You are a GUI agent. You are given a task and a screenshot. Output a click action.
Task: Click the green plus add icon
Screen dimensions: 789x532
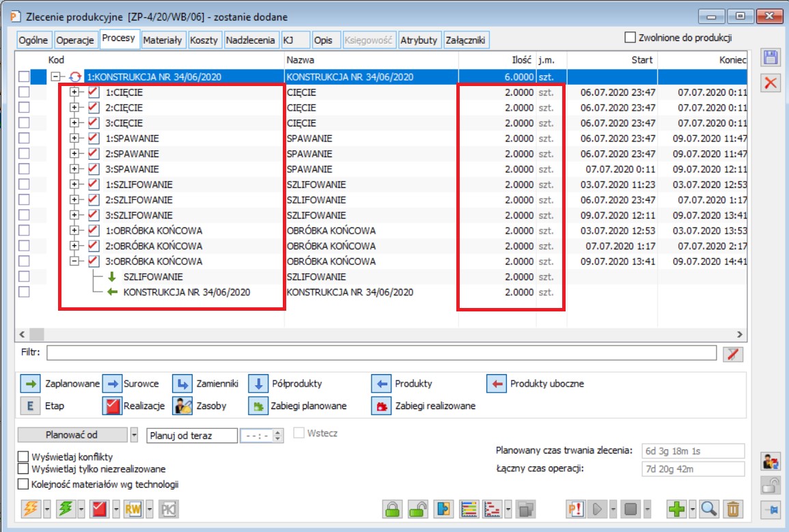(678, 509)
